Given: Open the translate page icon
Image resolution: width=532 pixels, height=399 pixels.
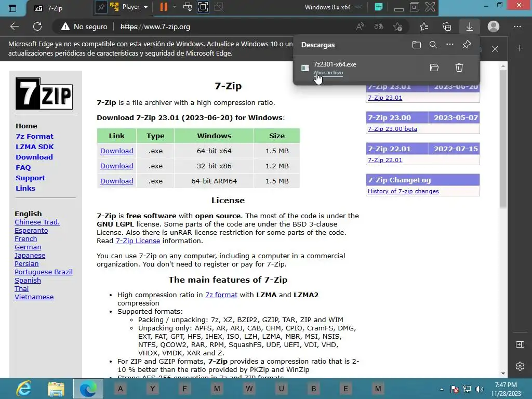Looking at the screenshot, I should [x=379, y=26].
